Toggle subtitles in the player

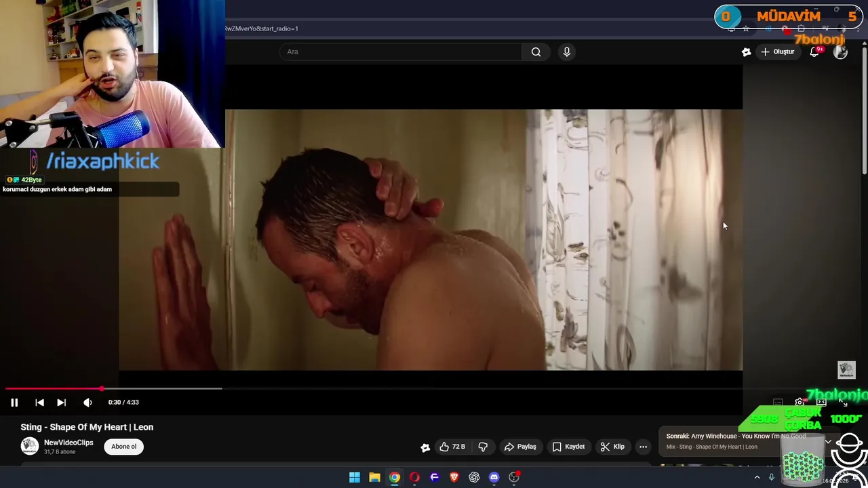(x=778, y=403)
